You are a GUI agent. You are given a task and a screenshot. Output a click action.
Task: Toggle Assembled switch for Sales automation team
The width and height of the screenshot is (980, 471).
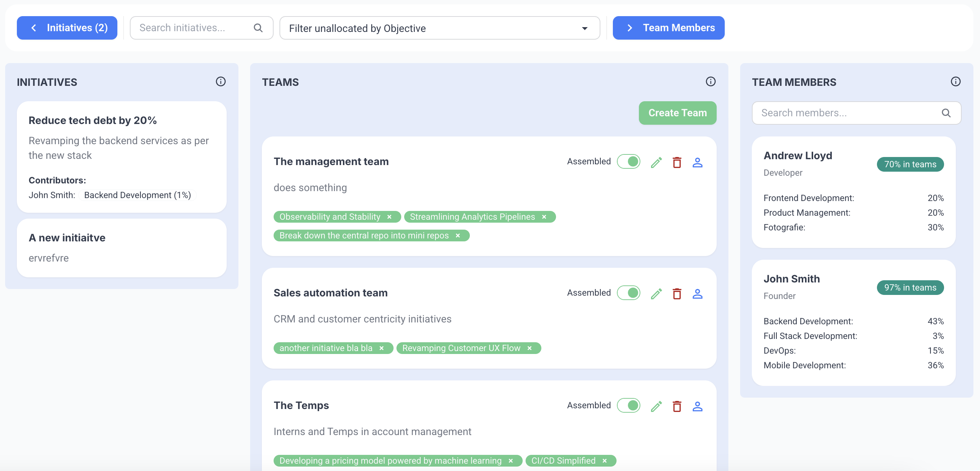point(629,293)
